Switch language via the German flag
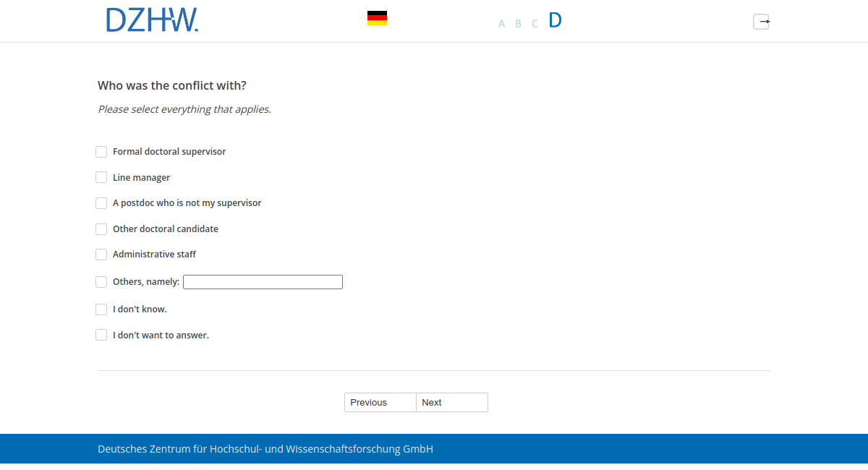Screen dimensions: 868x470 pos(377,18)
